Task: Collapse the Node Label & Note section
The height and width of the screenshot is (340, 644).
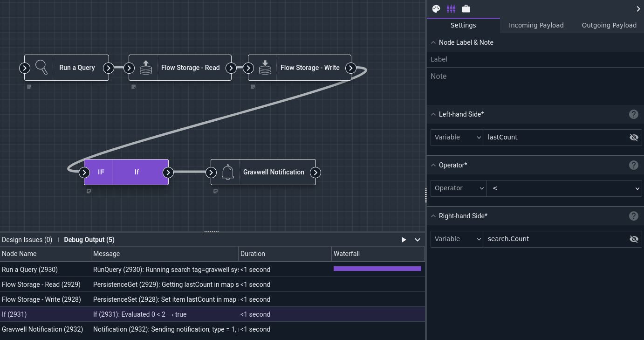Action: click(433, 42)
